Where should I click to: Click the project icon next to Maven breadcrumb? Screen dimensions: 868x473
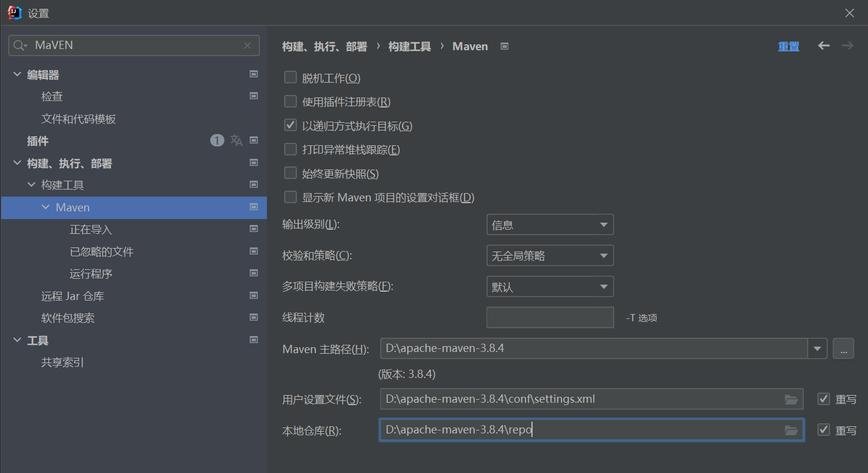pyautogui.click(x=504, y=46)
